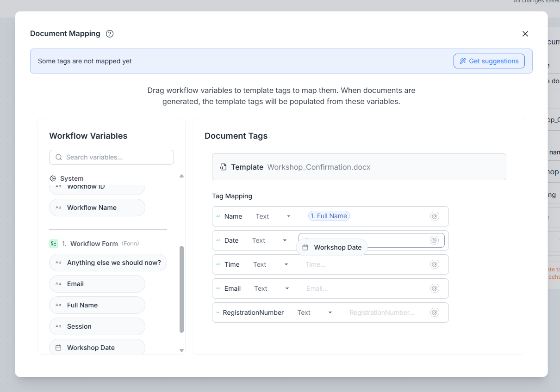This screenshot has height=392, width=560.
Task: Click text icon on Full Name variable
Action: tap(58, 305)
